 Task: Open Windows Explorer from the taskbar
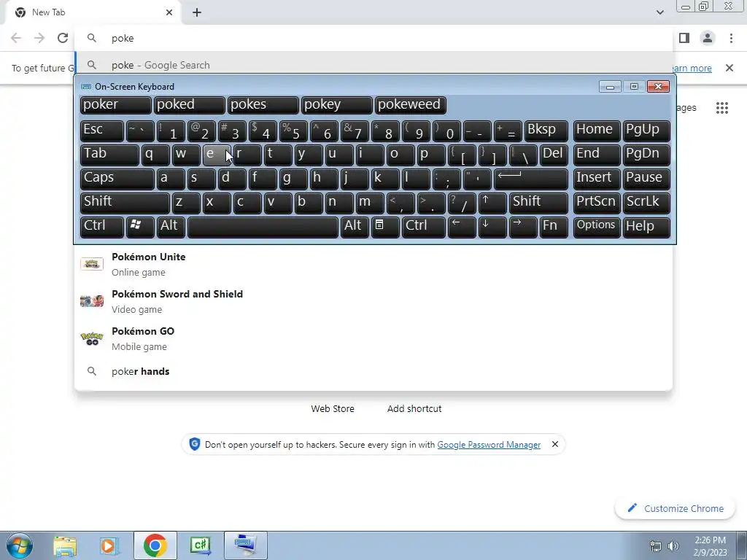65,545
